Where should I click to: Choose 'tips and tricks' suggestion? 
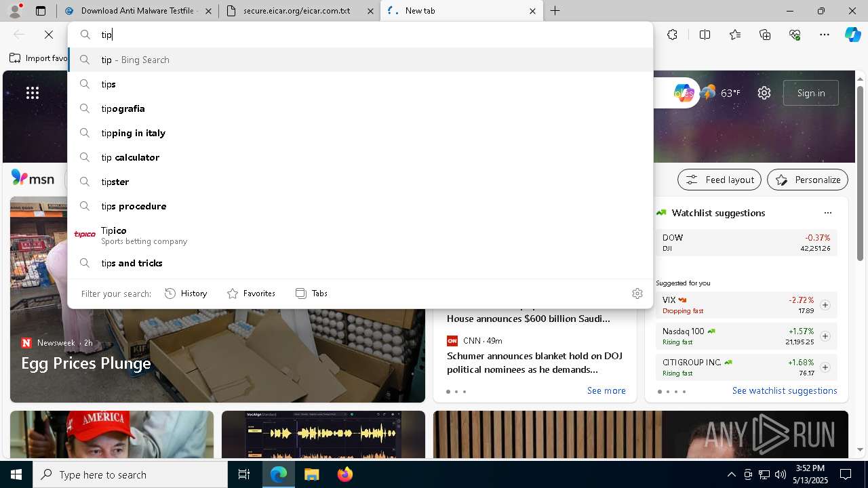pyautogui.click(x=360, y=263)
